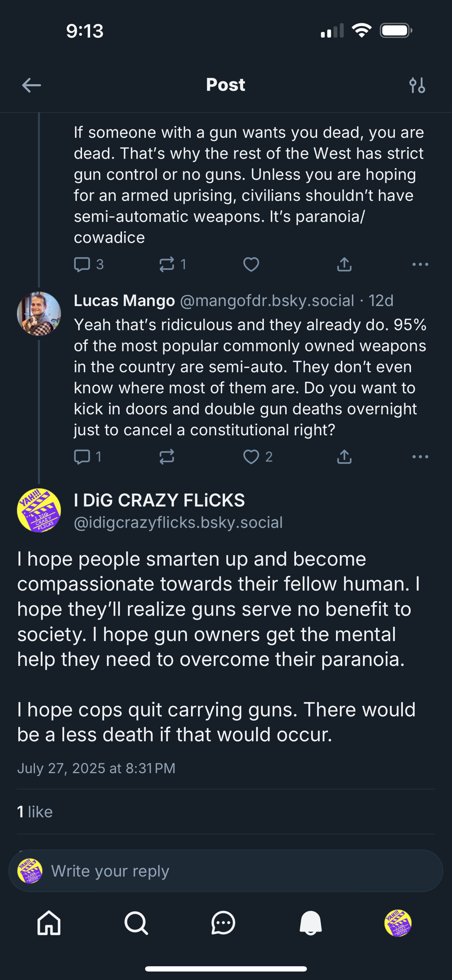Tap the @idigcrazyflicks.bsky.social handle
The image size is (452, 980).
point(178,522)
